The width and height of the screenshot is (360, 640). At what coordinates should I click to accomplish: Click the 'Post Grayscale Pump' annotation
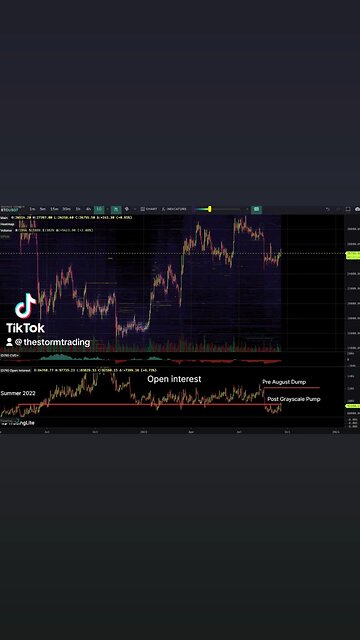point(294,399)
